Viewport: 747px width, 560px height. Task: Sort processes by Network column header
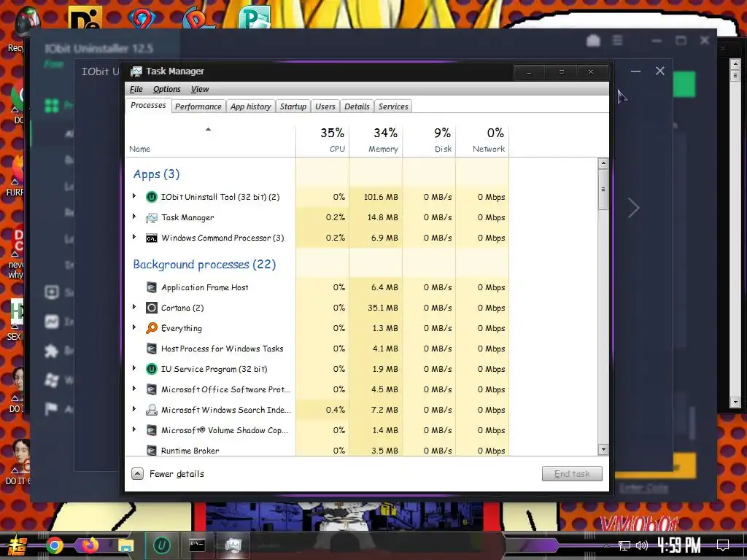pos(483,140)
